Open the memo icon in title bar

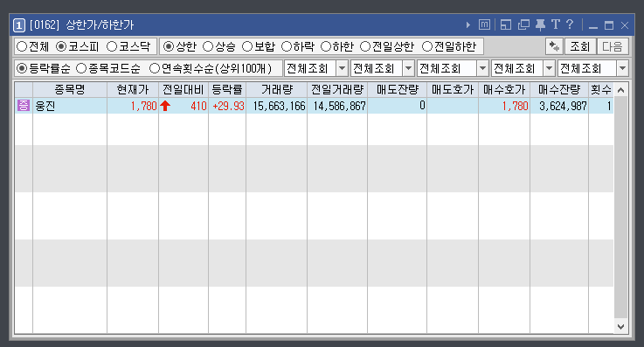tap(485, 25)
